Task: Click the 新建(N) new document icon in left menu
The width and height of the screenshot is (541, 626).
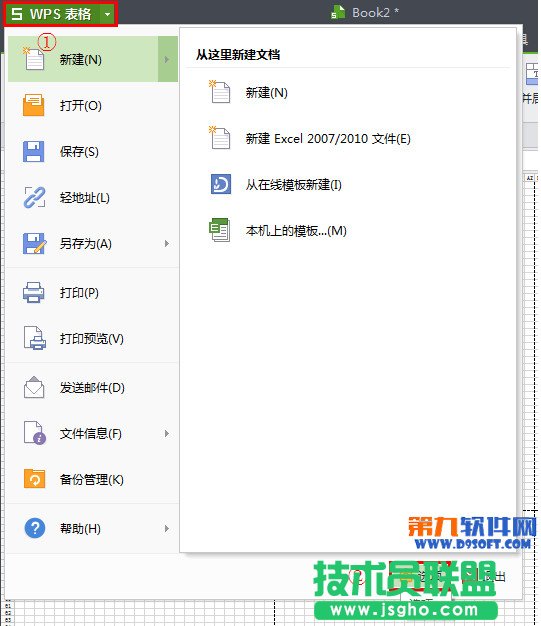Action: (x=34, y=59)
